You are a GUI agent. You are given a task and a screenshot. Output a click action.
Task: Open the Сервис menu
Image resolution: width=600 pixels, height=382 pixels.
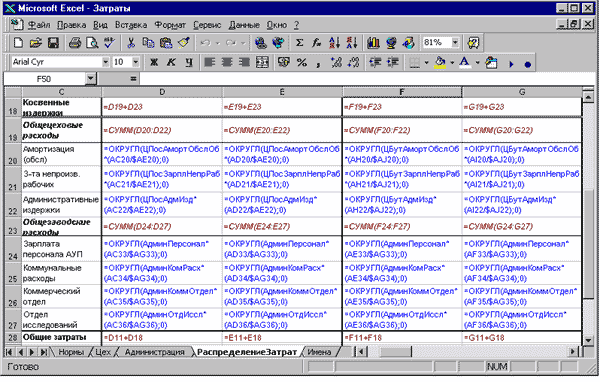click(x=207, y=25)
